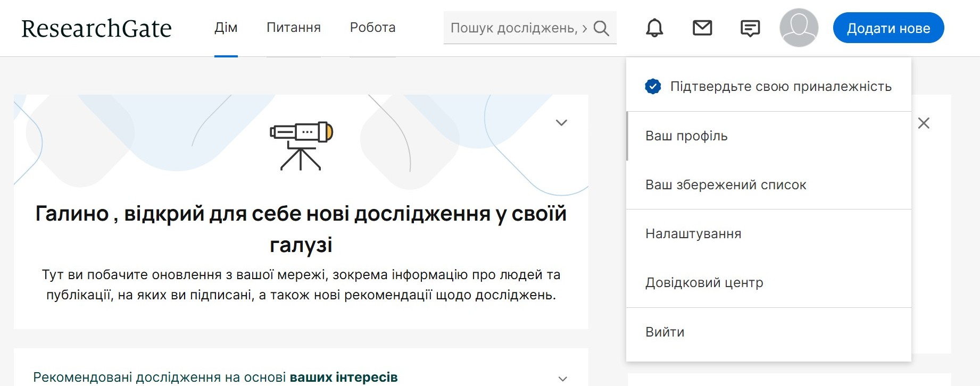Open the notifications bell icon
Viewport: 980px width, 386px height.
point(654,28)
